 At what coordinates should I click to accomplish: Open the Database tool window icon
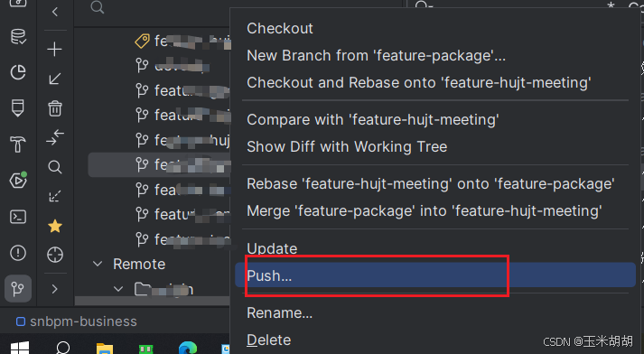click(18, 36)
